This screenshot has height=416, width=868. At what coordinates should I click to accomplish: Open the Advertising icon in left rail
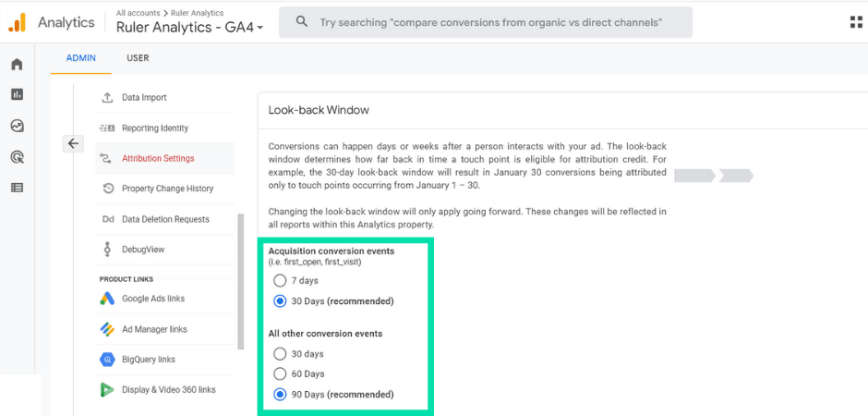point(17,157)
